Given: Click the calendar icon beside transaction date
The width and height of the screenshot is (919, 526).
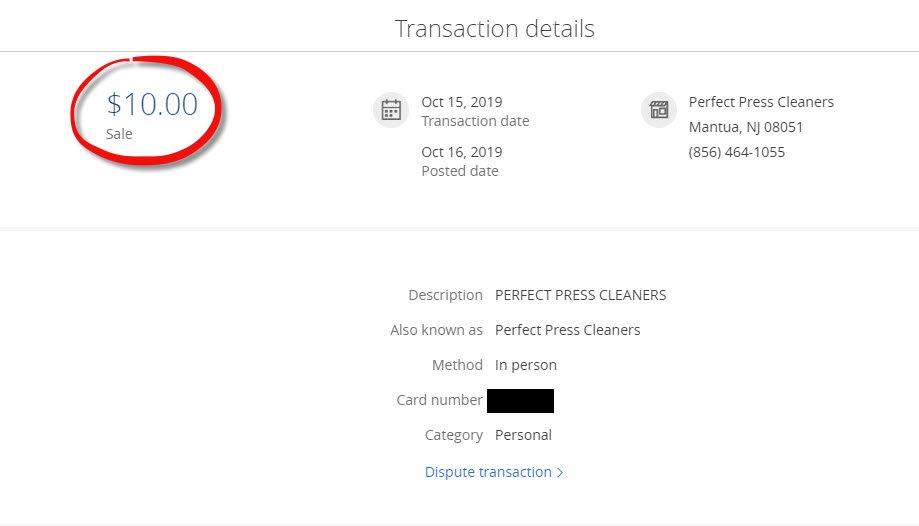Looking at the screenshot, I should [391, 110].
